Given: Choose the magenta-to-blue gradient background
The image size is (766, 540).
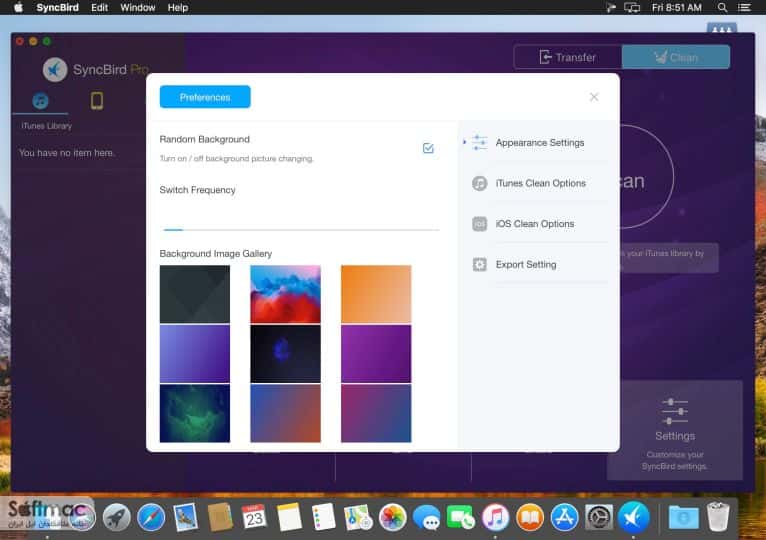Looking at the screenshot, I should coord(376,413).
